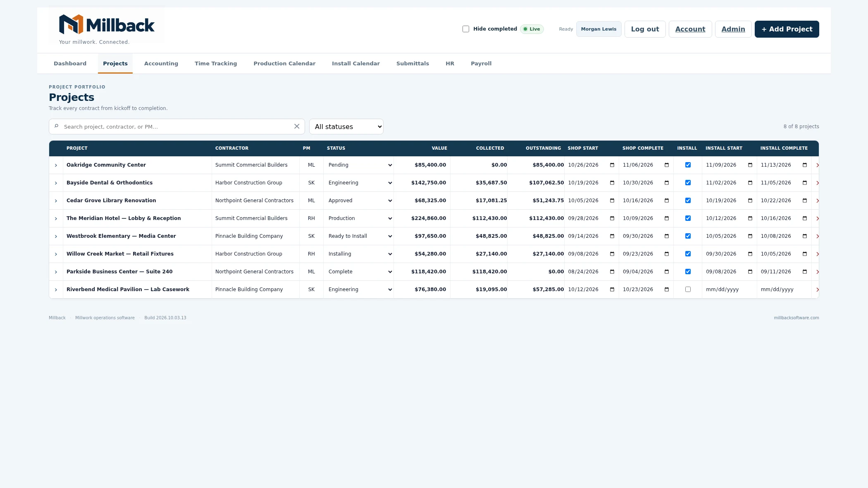Open calendar picker for Riverbend shop complete
868x488 pixels.
pyautogui.click(x=667, y=289)
